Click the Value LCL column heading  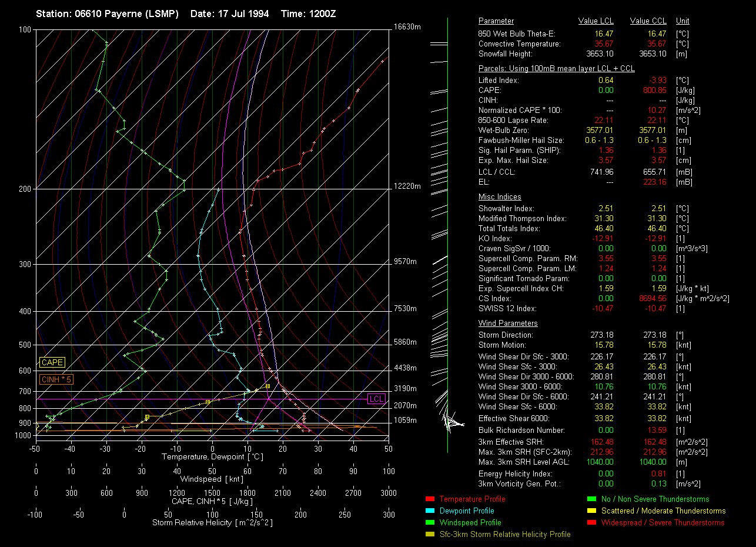point(596,21)
